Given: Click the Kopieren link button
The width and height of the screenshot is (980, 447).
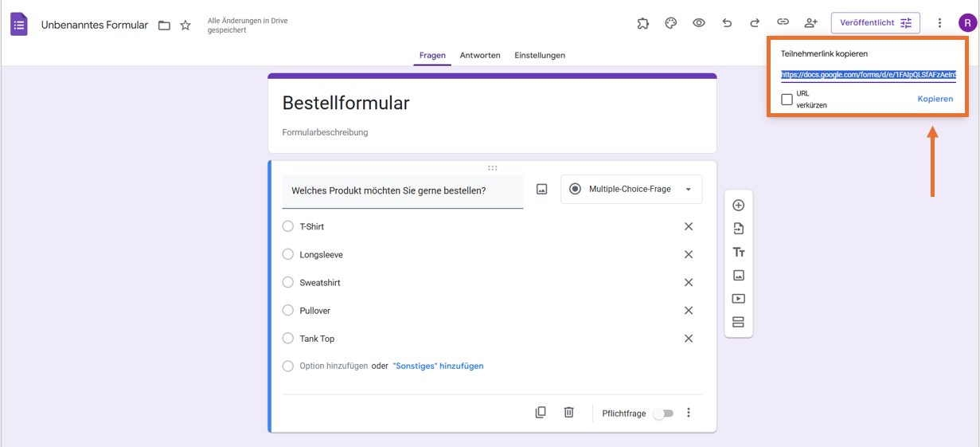Looking at the screenshot, I should point(935,99).
